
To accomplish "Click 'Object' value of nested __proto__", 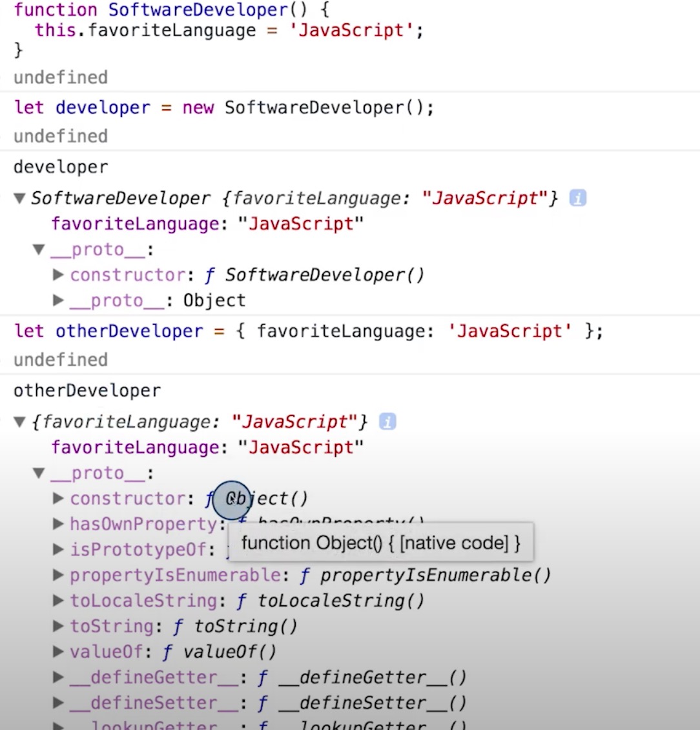I will coord(214,301).
